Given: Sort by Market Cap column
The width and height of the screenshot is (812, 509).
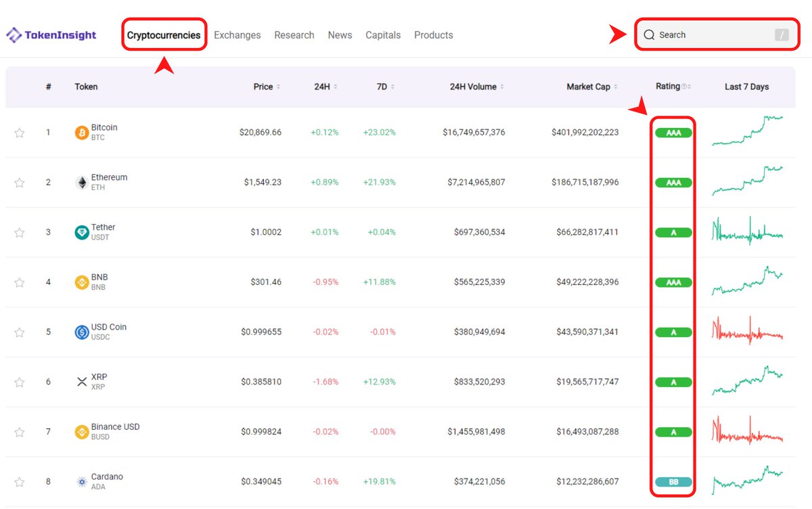Looking at the screenshot, I should tap(592, 87).
